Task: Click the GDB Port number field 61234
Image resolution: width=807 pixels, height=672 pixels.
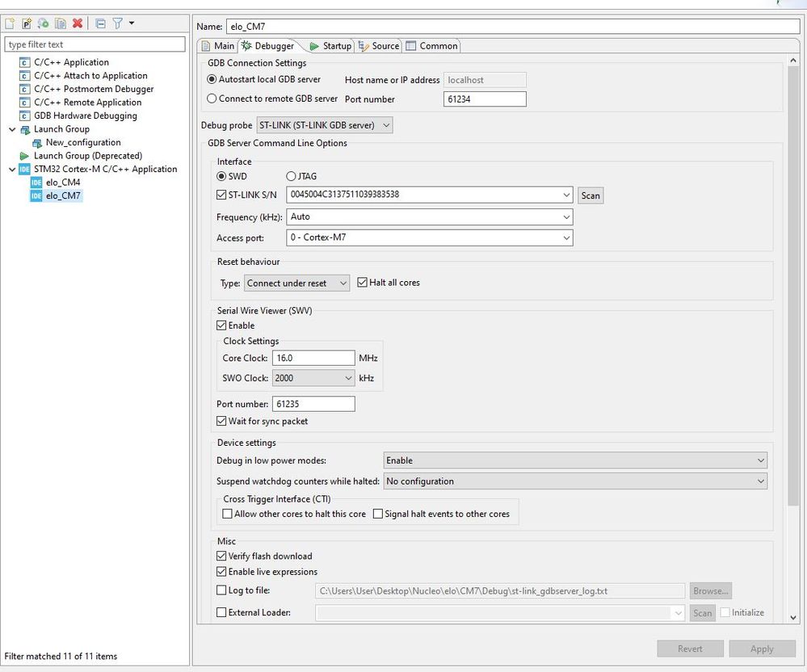Action: 485,99
